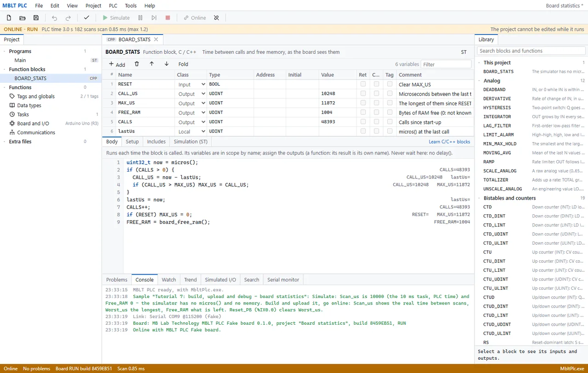
Task: Open Tags and globals in project tree
Action: [x=36, y=97]
